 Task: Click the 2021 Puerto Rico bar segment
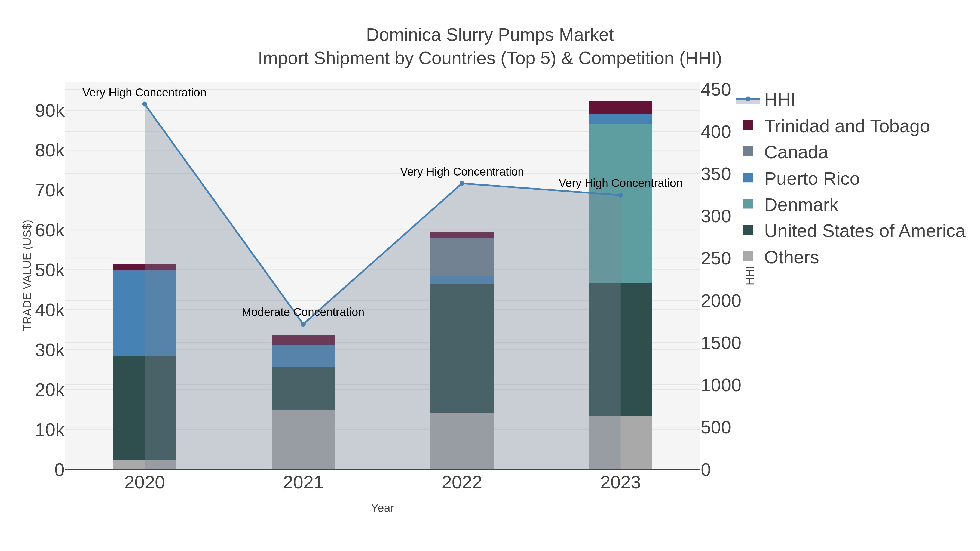[x=303, y=356]
